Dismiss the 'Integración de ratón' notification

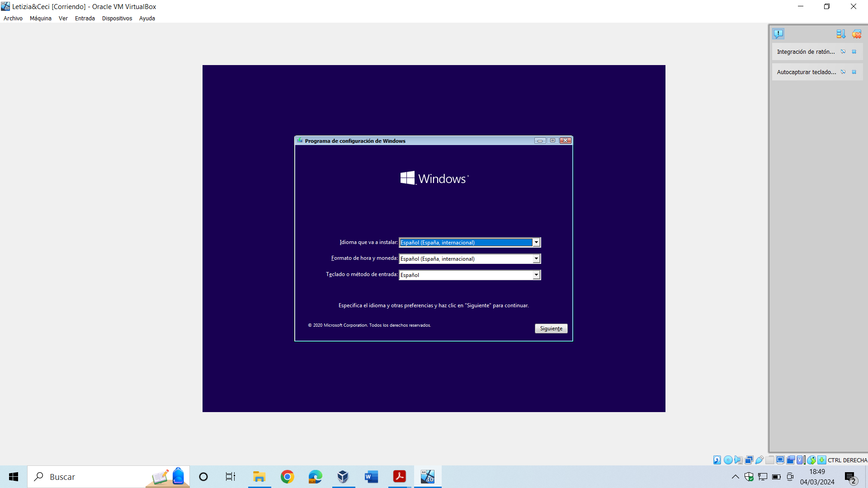tap(854, 52)
